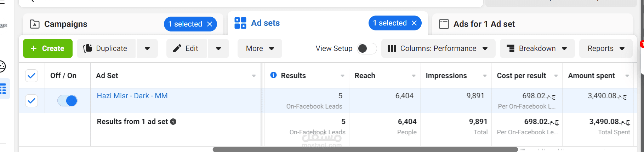644x152 pixels.
Task: Open the table view icon in left sidebar
Action: (x=3, y=89)
